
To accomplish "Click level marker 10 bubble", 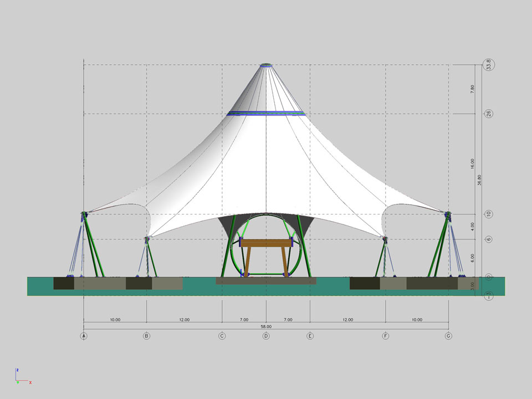I will click(x=489, y=214).
